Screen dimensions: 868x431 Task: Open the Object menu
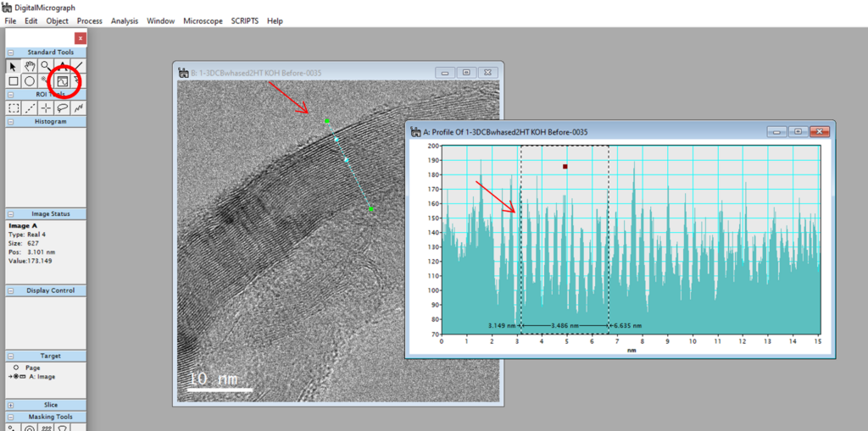pyautogui.click(x=57, y=21)
